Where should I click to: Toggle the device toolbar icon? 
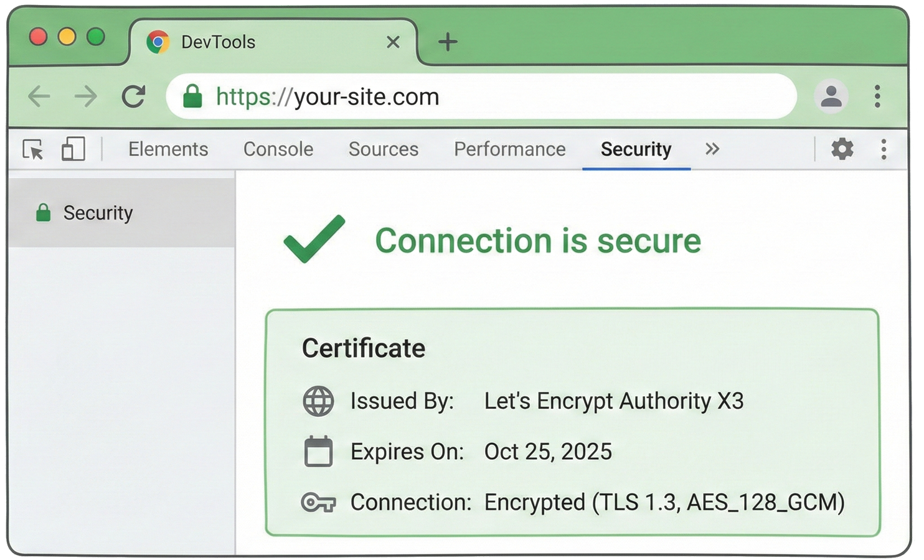(x=73, y=149)
